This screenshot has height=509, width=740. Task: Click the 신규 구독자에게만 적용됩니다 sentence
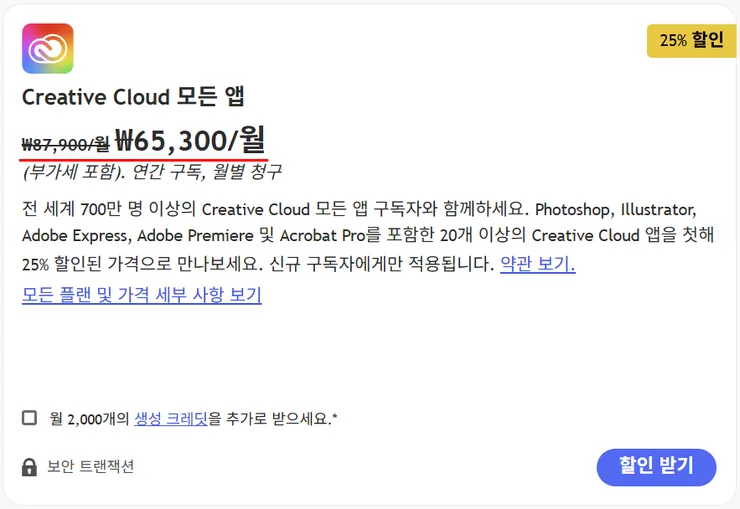381,264
